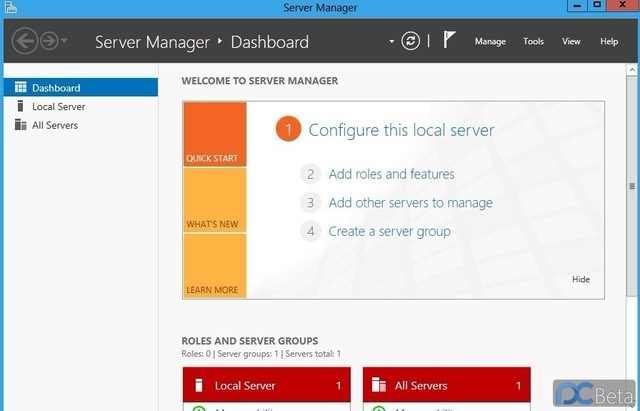Open the Manage menu

pos(490,41)
